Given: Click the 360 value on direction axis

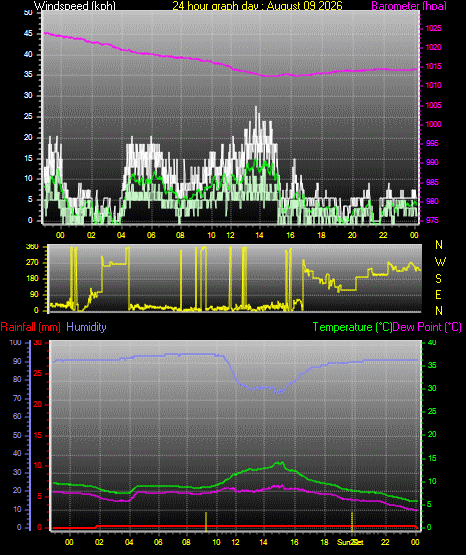Looking at the screenshot, I should [33, 247].
